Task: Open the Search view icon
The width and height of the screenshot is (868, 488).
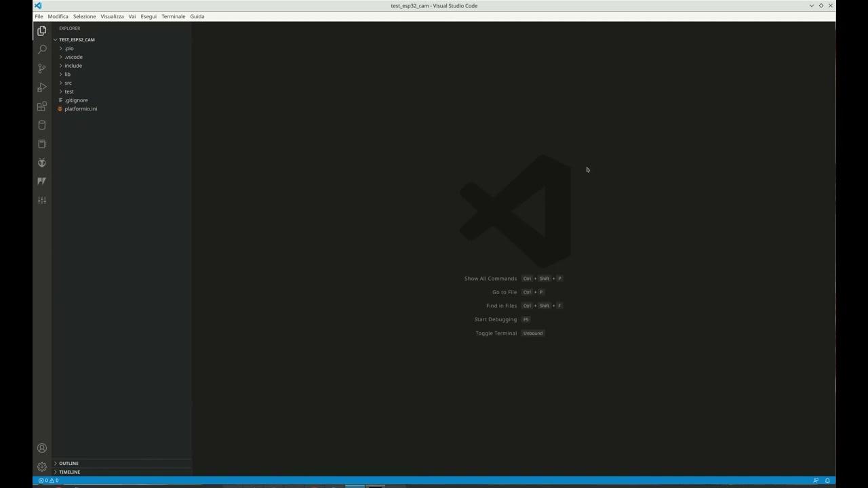Action: click(41, 49)
